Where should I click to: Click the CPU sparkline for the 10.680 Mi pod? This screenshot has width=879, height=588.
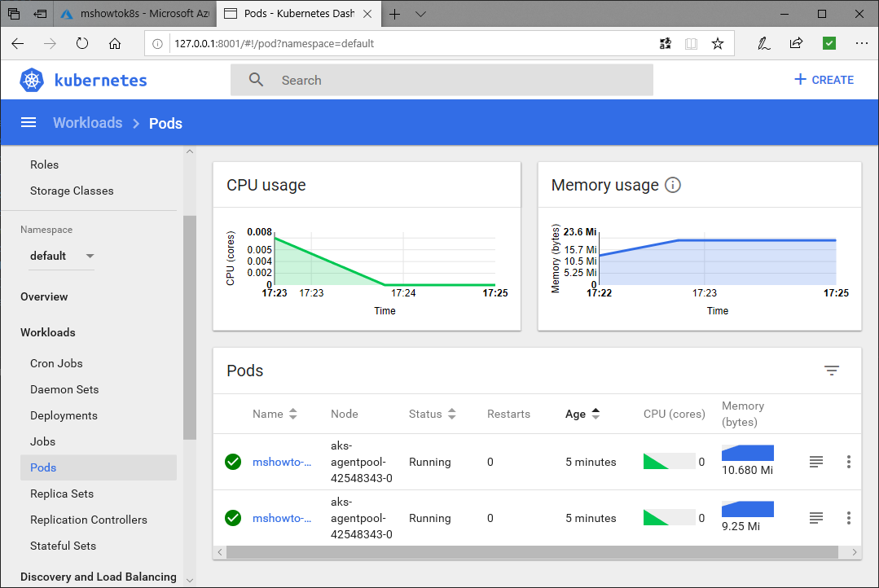point(670,461)
